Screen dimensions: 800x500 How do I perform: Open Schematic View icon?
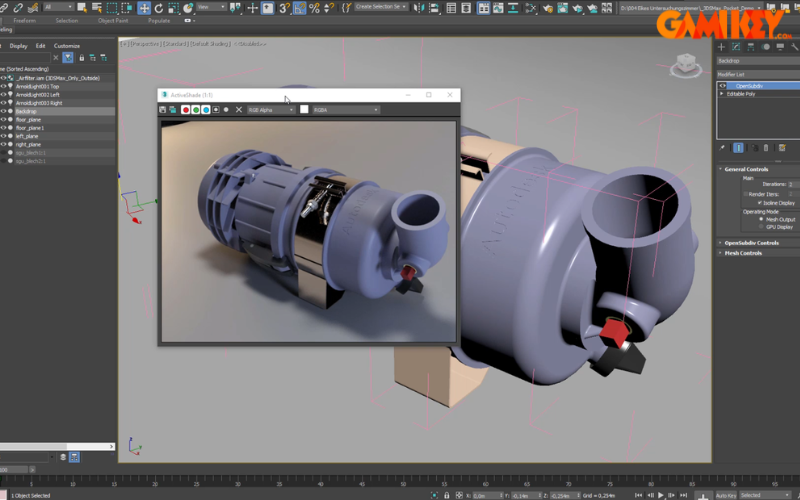coord(531,8)
